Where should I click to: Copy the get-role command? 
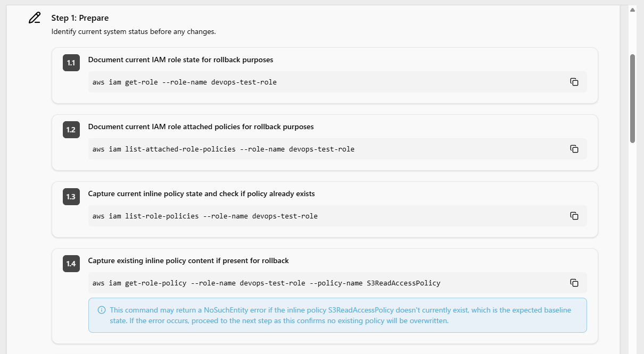tap(574, 82)
